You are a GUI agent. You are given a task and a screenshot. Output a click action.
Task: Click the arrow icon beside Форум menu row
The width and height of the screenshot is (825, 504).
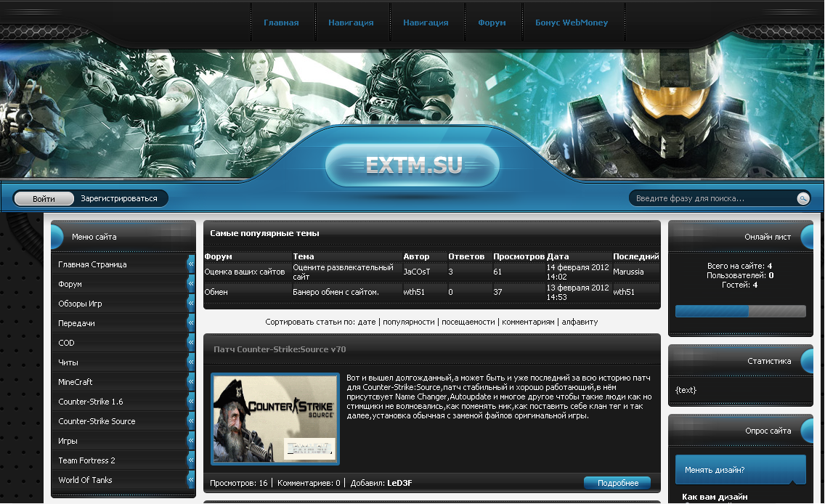pos(191,283)
